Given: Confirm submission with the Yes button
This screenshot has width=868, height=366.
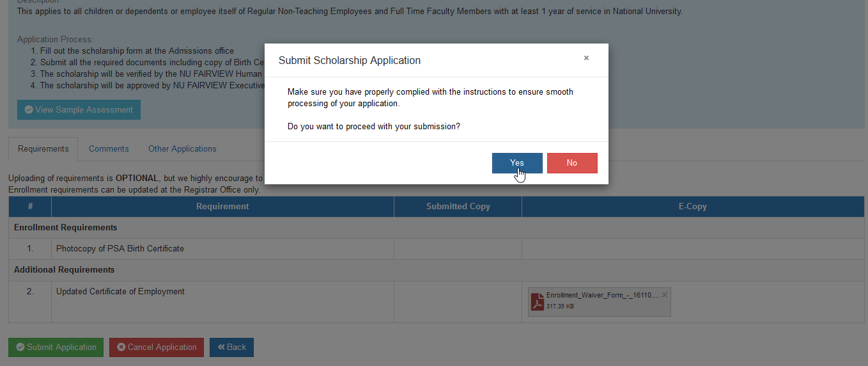Looking at the screenshot, I should [517, 163].
